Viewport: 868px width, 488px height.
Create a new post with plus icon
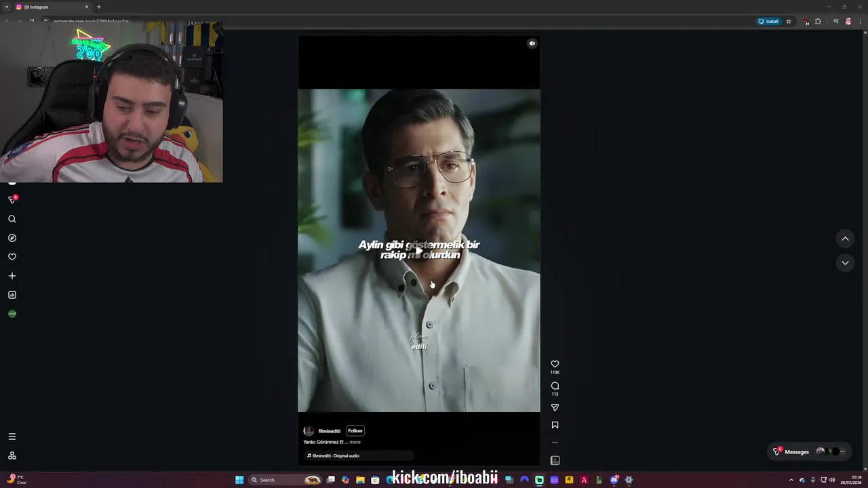tap(12, 276)
